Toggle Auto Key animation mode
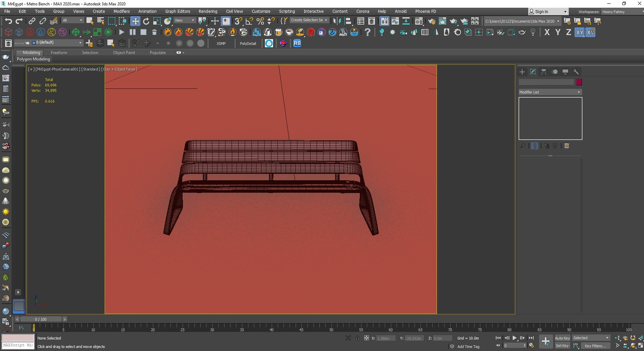The width and height of the screenshot is (644, 351). tap(562, 338)
